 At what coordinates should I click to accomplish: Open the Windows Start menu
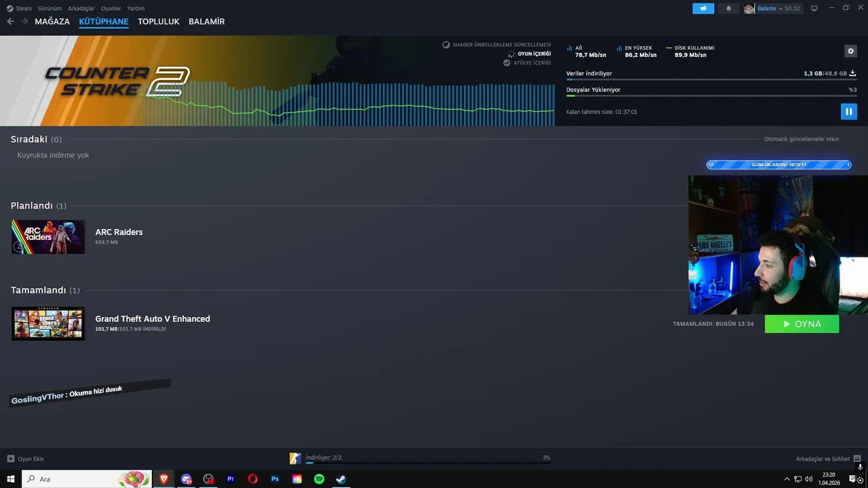(x=11, y=479)
